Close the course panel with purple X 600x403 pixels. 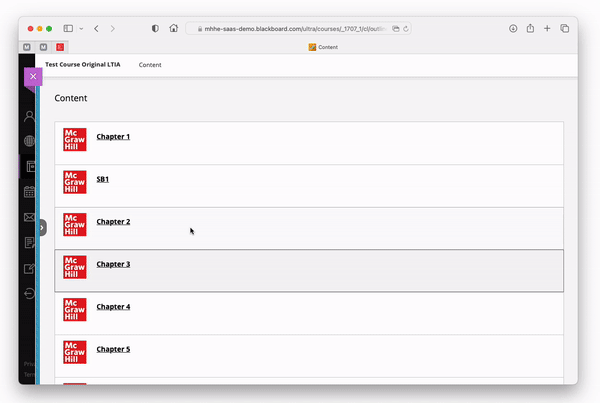[x=33, y=76]
